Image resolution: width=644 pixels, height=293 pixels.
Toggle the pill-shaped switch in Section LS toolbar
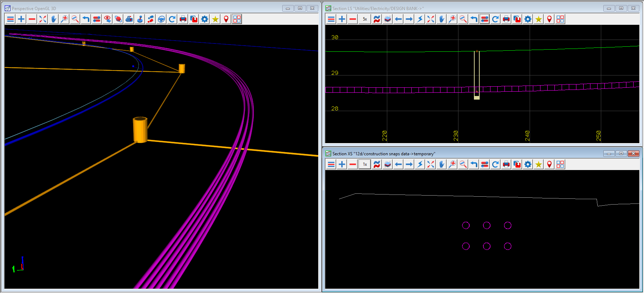[485, 19]
